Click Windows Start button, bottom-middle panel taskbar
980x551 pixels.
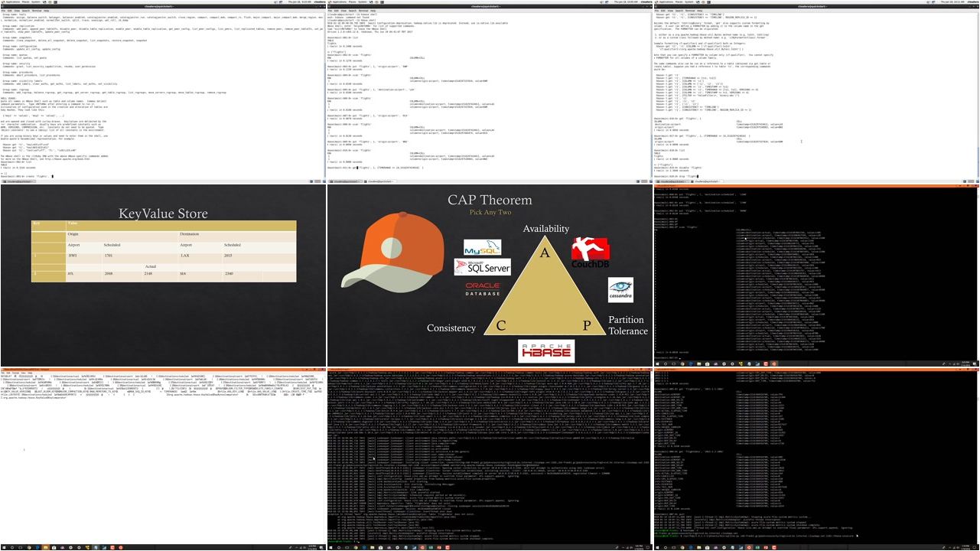tap(330, 548)
